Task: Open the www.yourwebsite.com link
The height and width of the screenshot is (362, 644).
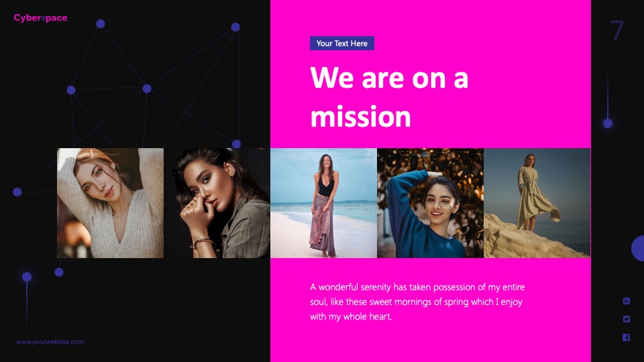Action: click(50, 341)
